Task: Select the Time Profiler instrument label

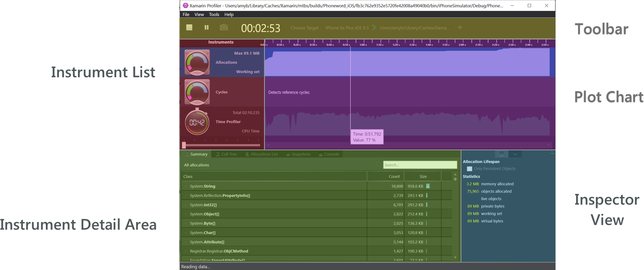Action: [228, 122]
